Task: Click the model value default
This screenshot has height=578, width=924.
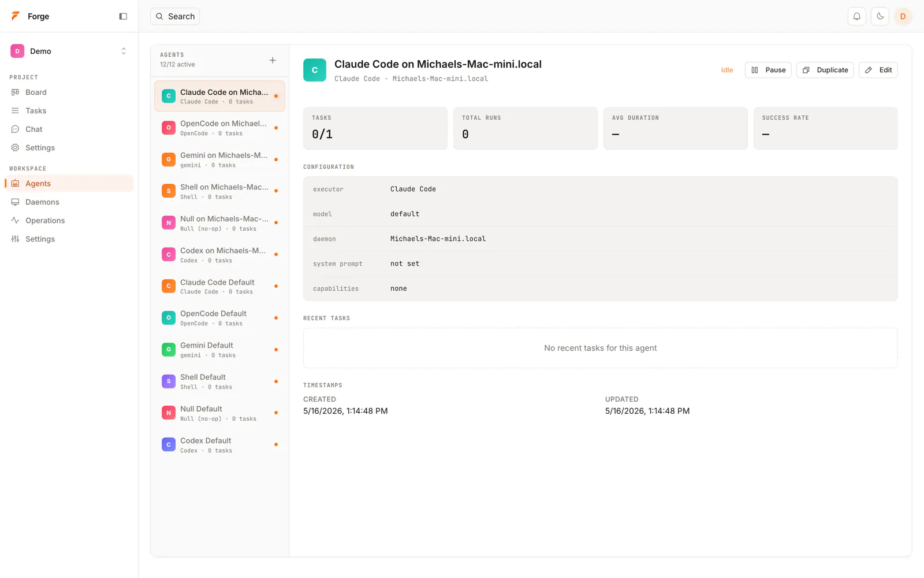Action: [405, 214]
